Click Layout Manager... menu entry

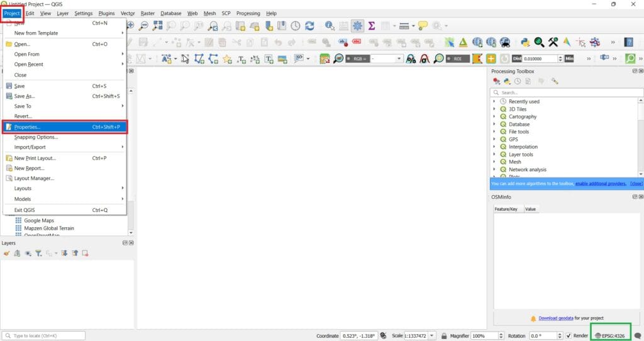coord(65,178)
